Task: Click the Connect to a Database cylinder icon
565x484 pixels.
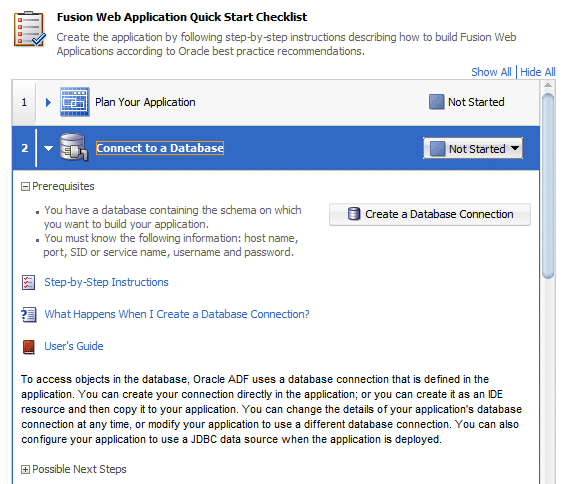Action: point(74,147)
